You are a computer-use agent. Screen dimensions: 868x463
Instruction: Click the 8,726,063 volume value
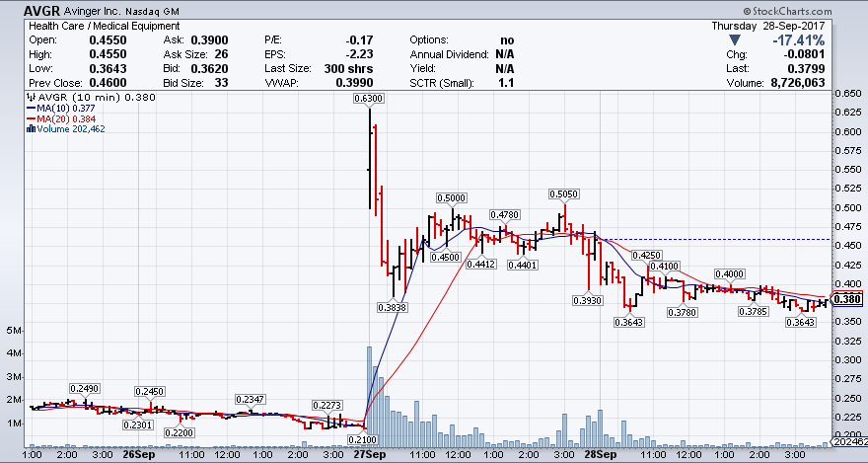(x=827, y=82)
